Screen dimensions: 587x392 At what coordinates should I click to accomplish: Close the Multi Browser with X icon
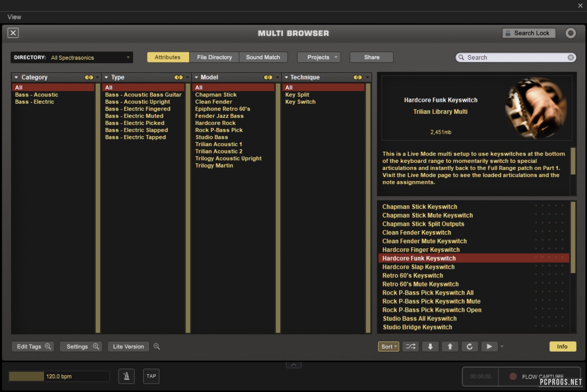click(13, 33)
